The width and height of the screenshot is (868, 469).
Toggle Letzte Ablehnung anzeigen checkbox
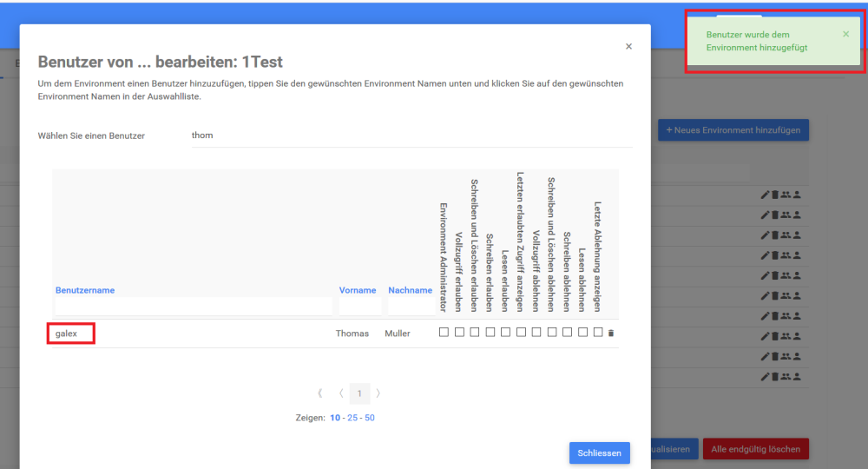pos(598,333)
